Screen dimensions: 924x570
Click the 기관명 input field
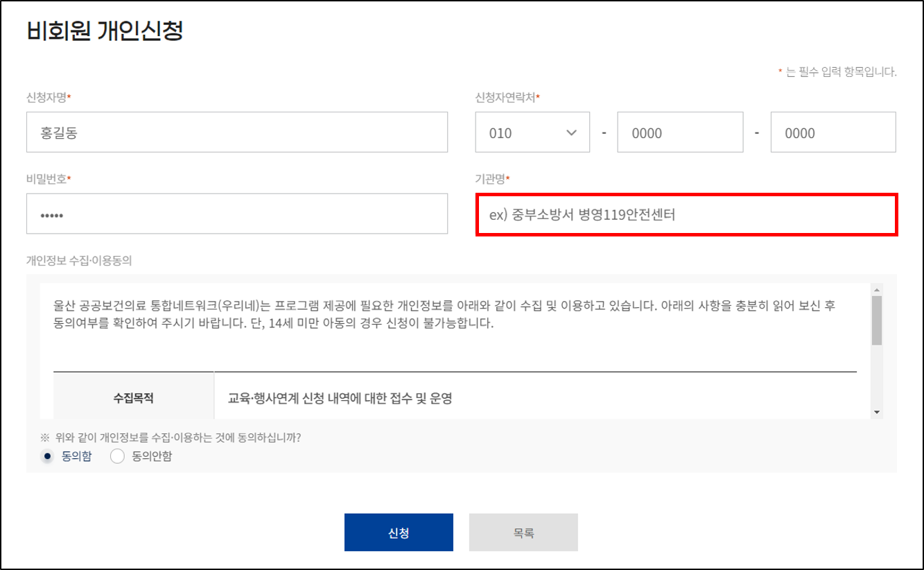[x=686, y=215]
